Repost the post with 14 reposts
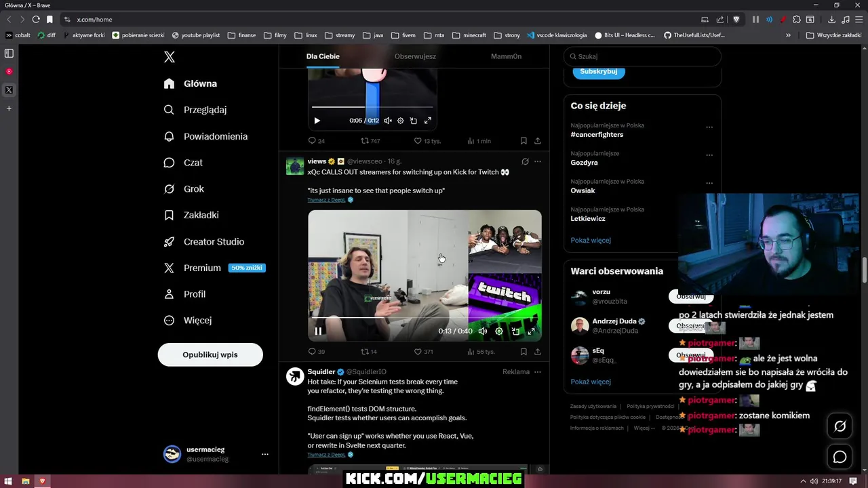Screen dimensions: 868x488 369,352
